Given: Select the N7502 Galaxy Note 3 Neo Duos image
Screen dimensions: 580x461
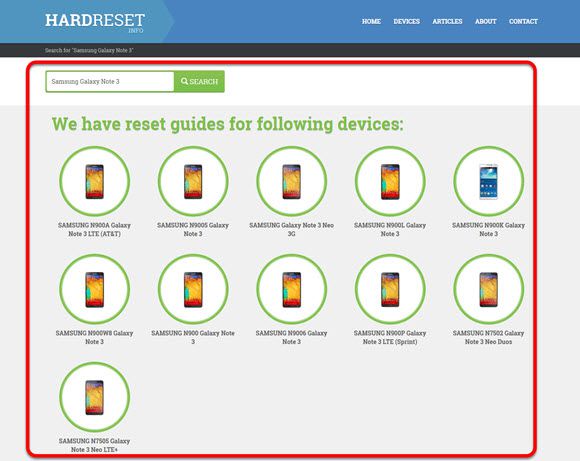Looking at the screenshot, I should 488,289.
